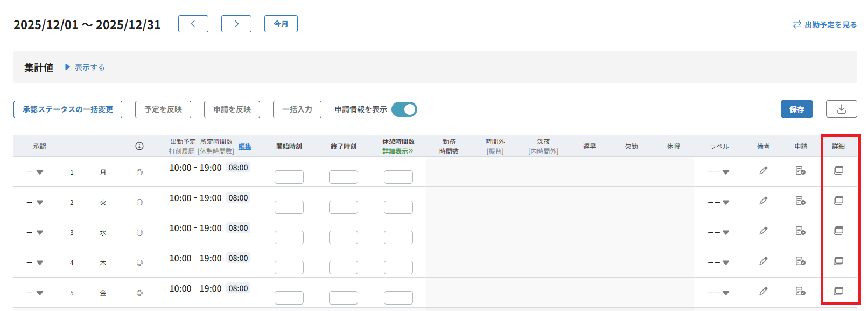Open the label dropdown for day 3
Viewport: 868px width, 311px height.
pyautogui.click(x=718, y=233)
